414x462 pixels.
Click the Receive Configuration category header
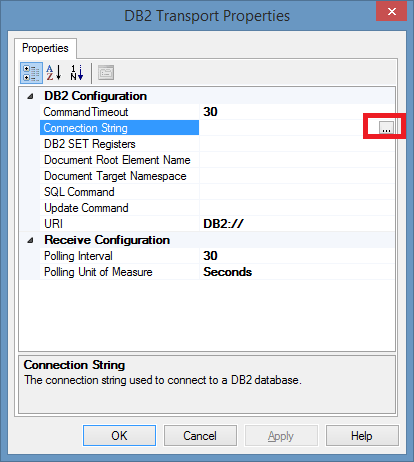click(107, 240)
